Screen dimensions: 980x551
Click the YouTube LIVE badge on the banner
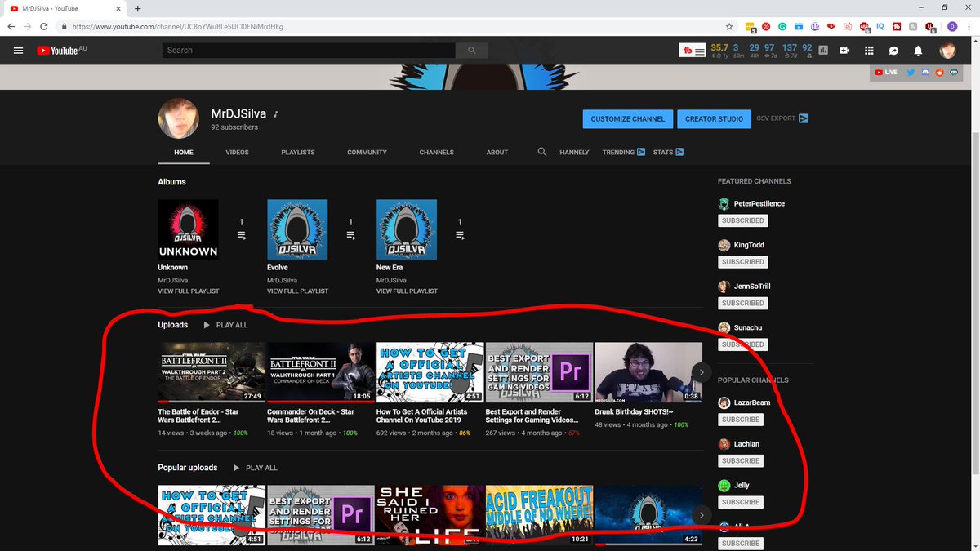(x=885, y=72)
